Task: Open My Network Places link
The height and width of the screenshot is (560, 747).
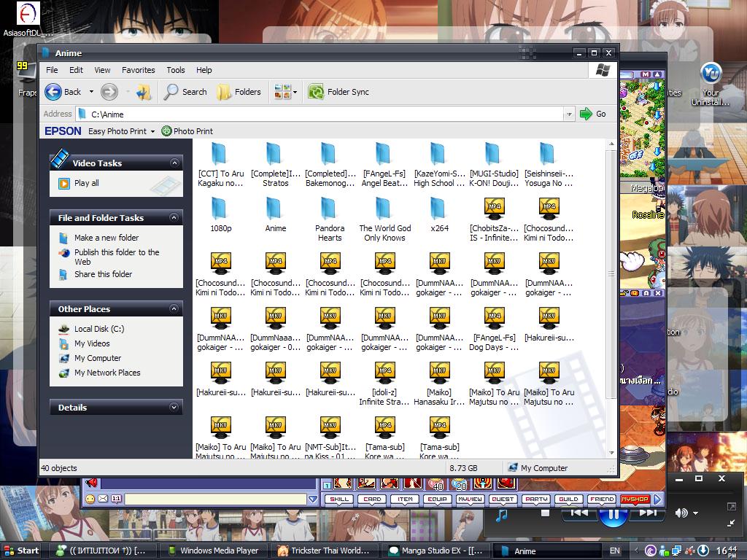Action: 107,373
